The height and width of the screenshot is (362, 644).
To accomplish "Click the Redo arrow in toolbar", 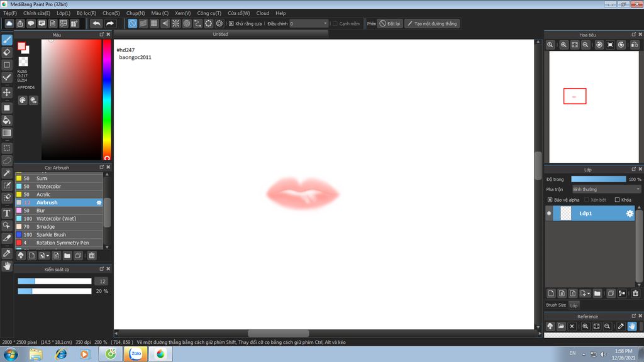I will point(109,23).
